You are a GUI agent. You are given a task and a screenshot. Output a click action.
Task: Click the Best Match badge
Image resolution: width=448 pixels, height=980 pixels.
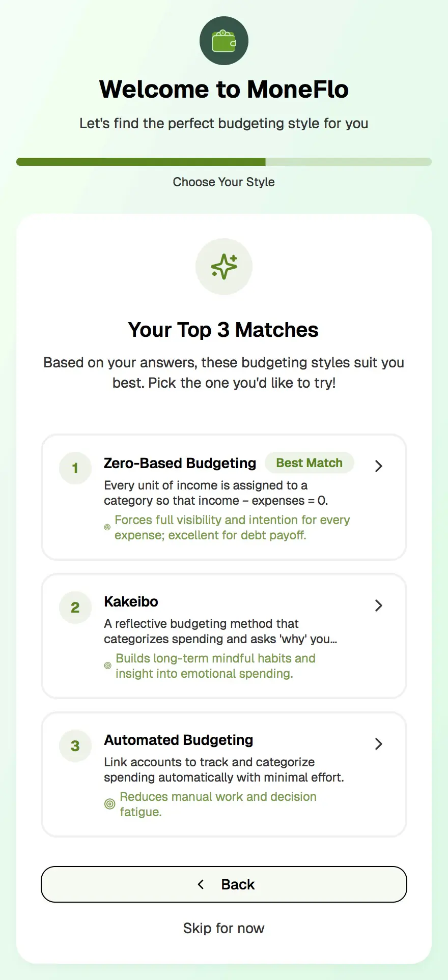pyautogui.click(x=309, y=463)
